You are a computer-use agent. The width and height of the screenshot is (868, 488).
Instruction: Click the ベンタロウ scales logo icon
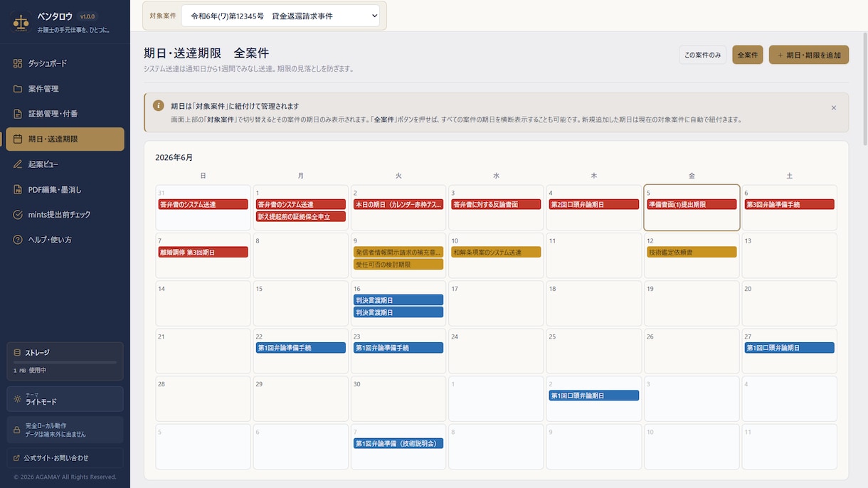click(21, 23)
